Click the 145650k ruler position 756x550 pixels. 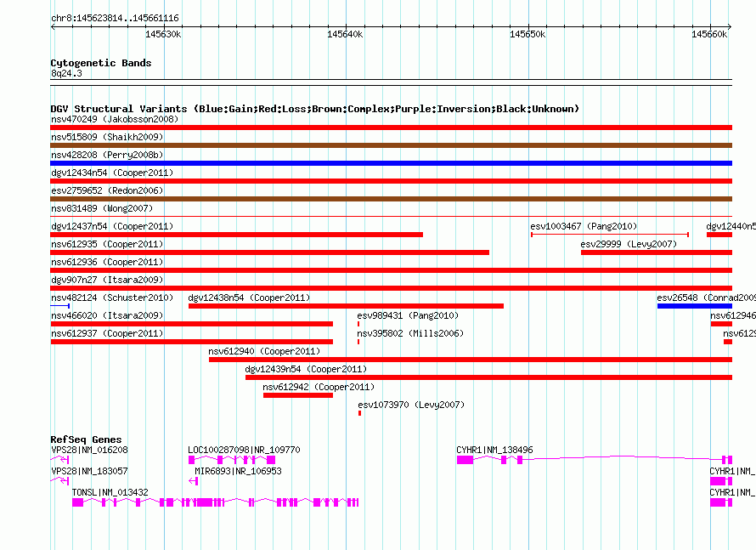[x=528, y=34]
